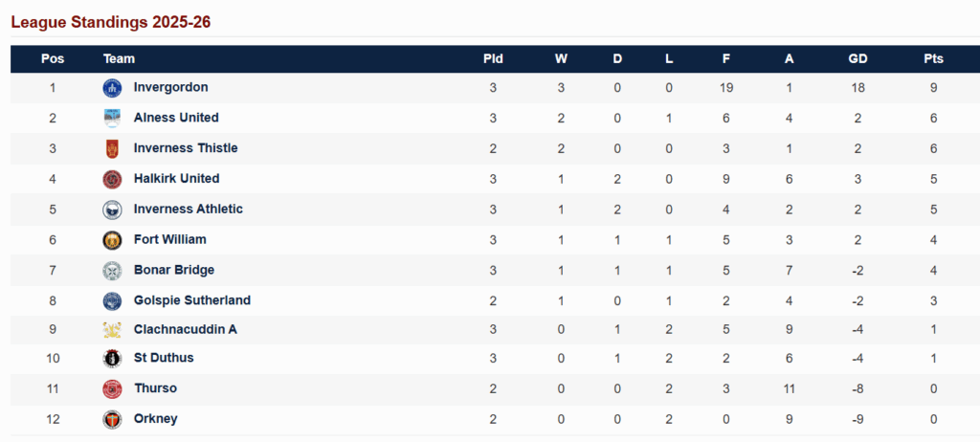Click the Orkney club badge icon
This screenshot has width=980, height=442.
coord(113,419)
